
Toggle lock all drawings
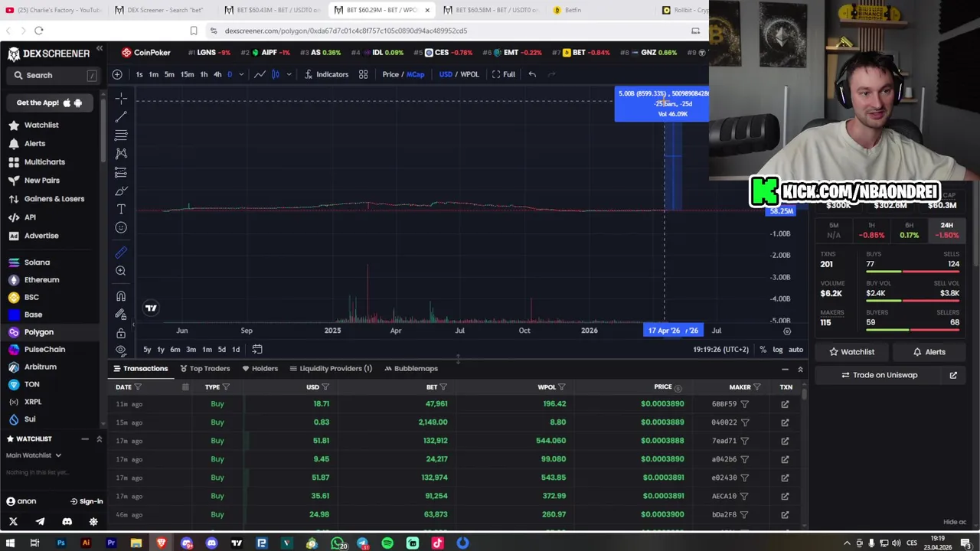(x=121, y=334)
